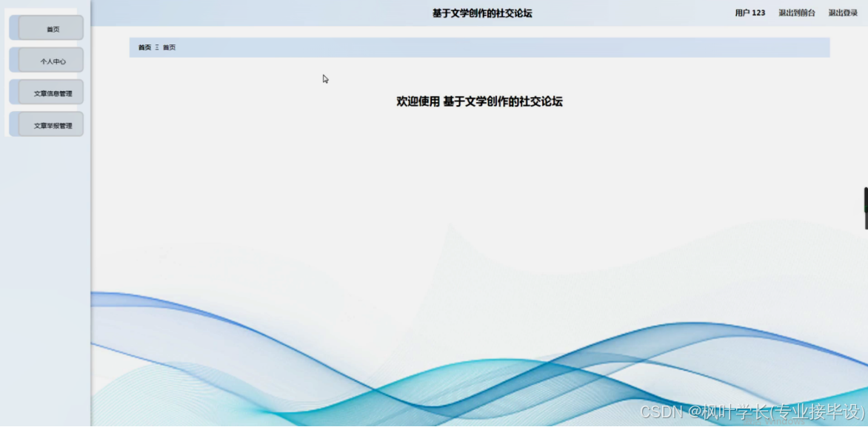Screen dimensions: 868x427
Task: Open the 个人中心 sidebar menu
Action: pos(47,60)
